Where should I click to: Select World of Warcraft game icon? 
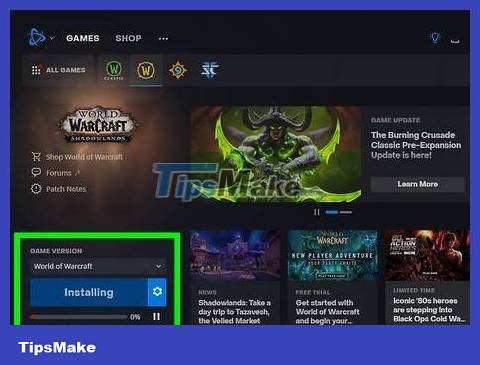(x=146, y=70)
